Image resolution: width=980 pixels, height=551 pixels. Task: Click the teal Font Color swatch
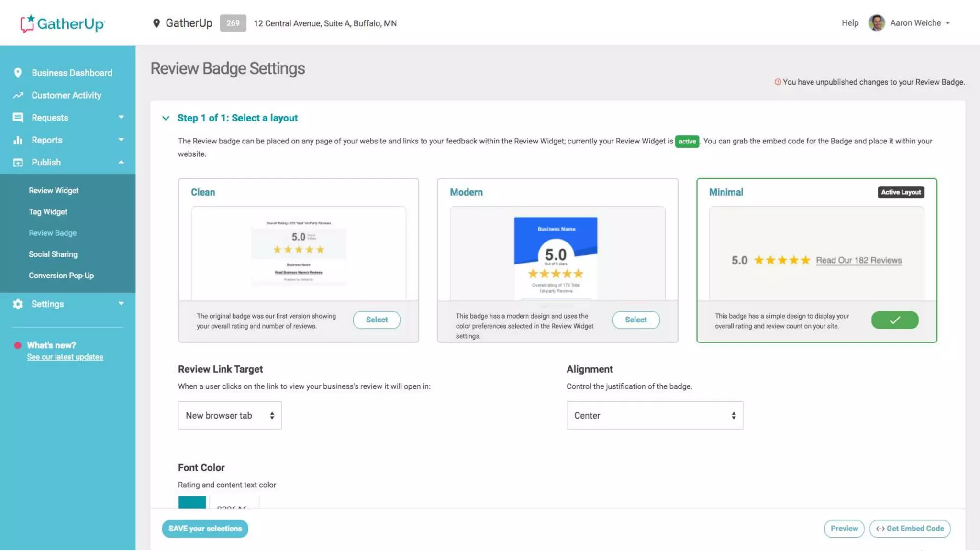coord(192,502)
